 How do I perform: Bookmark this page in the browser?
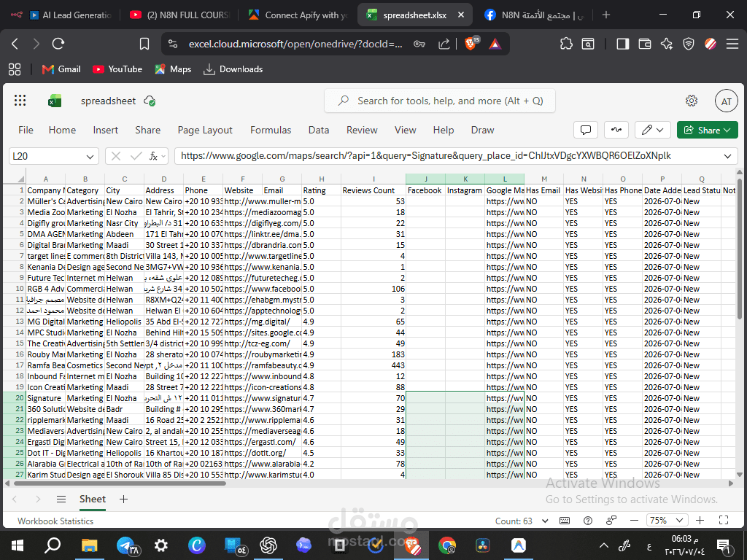[144, 44]
